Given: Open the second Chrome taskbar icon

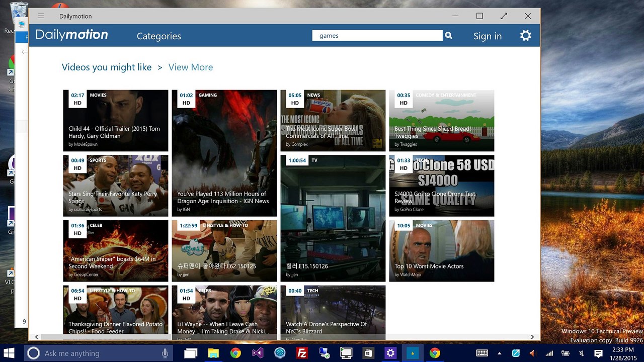Looking at the screenshot, I should [435, 353].
